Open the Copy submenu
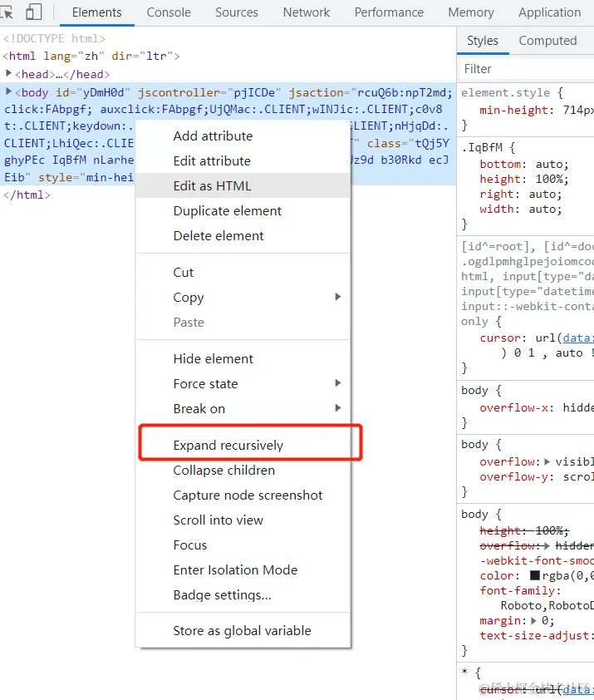The width and height of the screenshot is (594, 700). point(243,298)
